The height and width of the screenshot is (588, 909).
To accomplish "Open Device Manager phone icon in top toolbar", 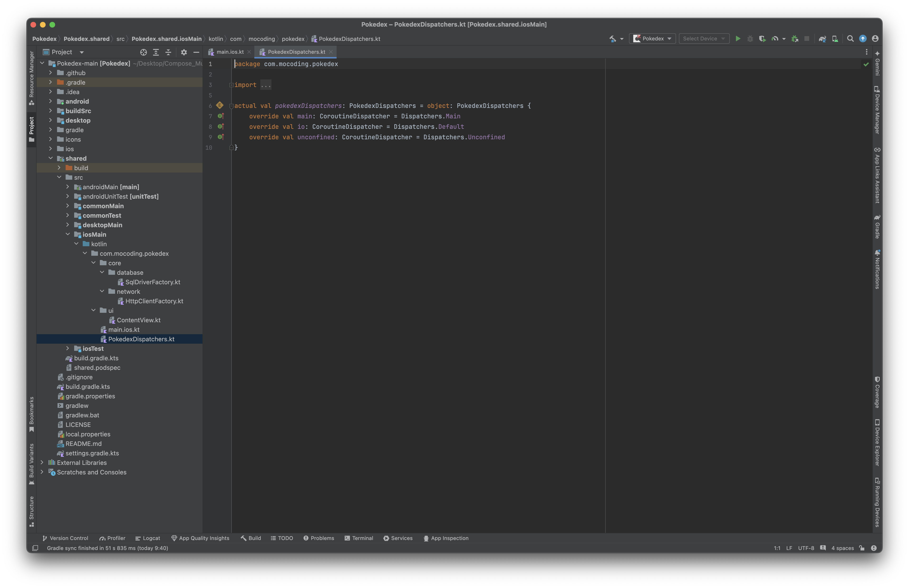I will pos(835,39).
